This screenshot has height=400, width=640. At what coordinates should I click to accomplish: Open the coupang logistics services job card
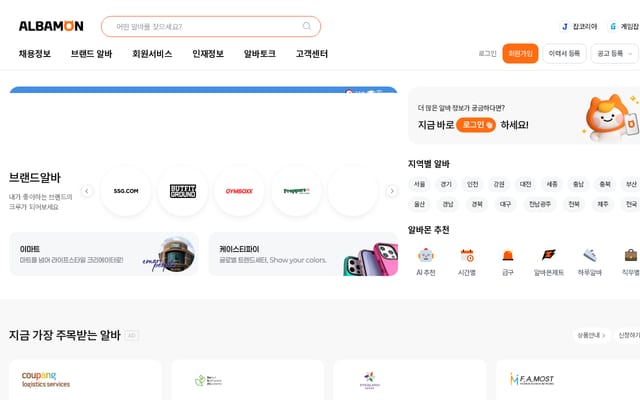coord(85,380)
